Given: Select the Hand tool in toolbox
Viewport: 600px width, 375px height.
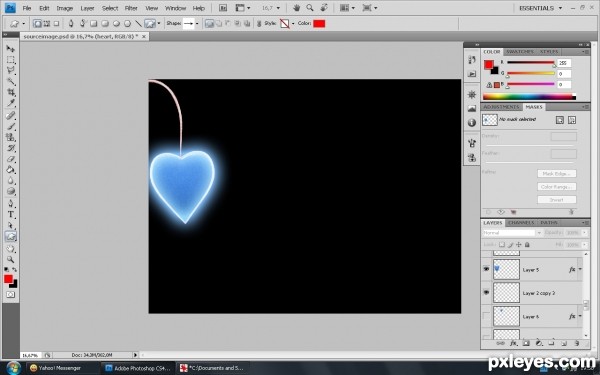Looking at the screenshot, I should [10, 249].
